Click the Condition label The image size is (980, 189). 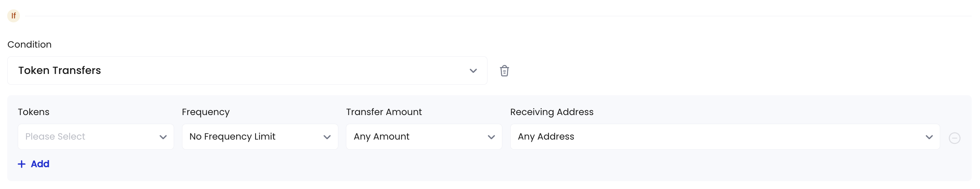[29, 44]
